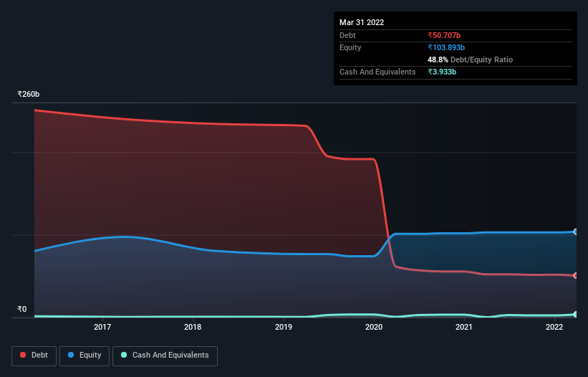Click the Mar 31 2022 tooltip date
Viewport: 588px width, 377px height.
pyautogui.click(x=362, y=22)
